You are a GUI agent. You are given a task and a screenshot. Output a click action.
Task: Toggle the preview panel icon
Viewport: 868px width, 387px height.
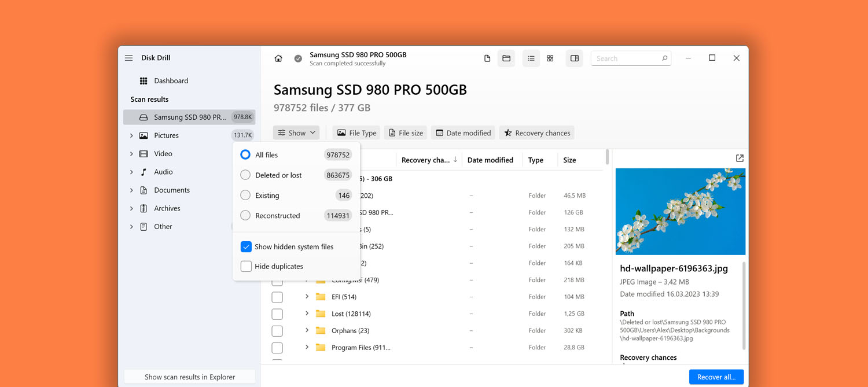pos(573,58)
